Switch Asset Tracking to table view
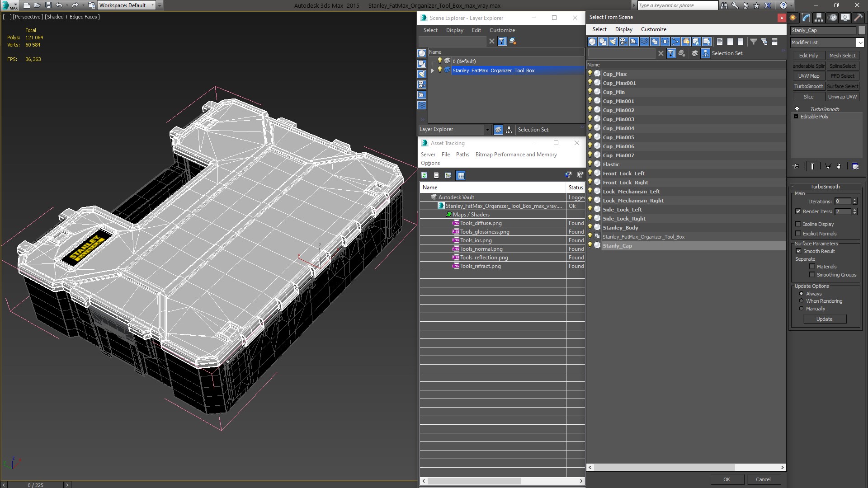 461,175
